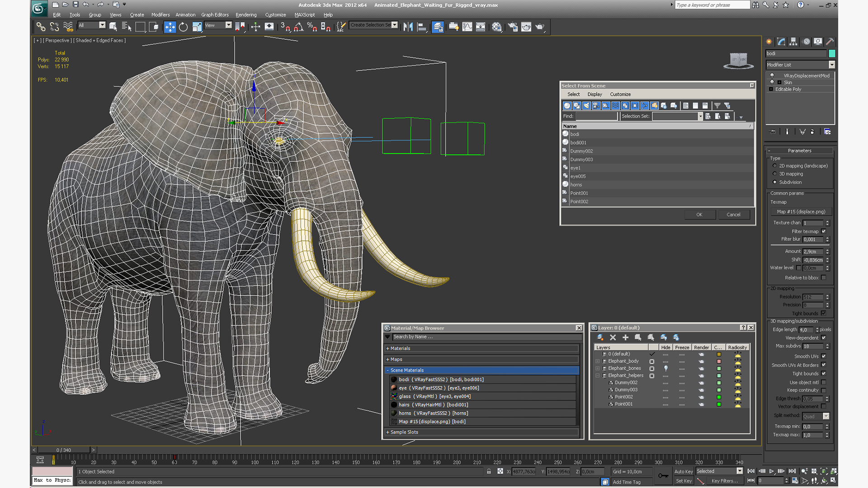Toggle Display Geometry filter in Select From Scene

567,105
